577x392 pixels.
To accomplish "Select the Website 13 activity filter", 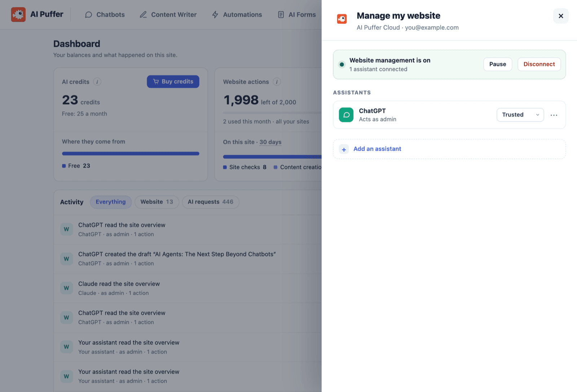I will point(157,202).
